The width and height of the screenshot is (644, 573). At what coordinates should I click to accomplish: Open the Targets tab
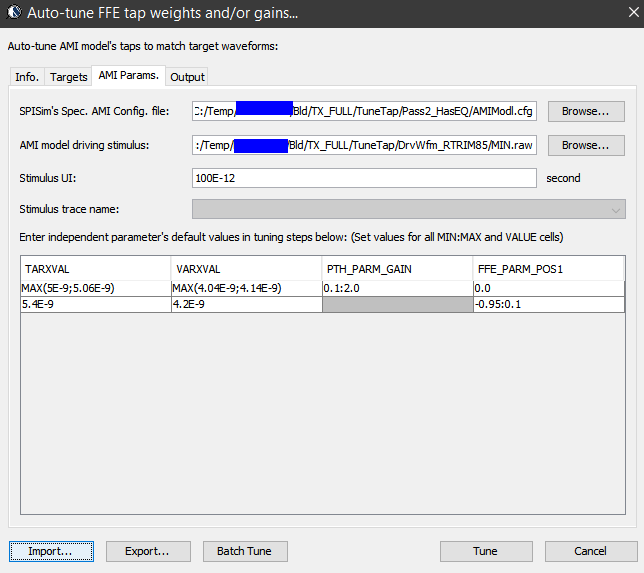pos(69,77)
